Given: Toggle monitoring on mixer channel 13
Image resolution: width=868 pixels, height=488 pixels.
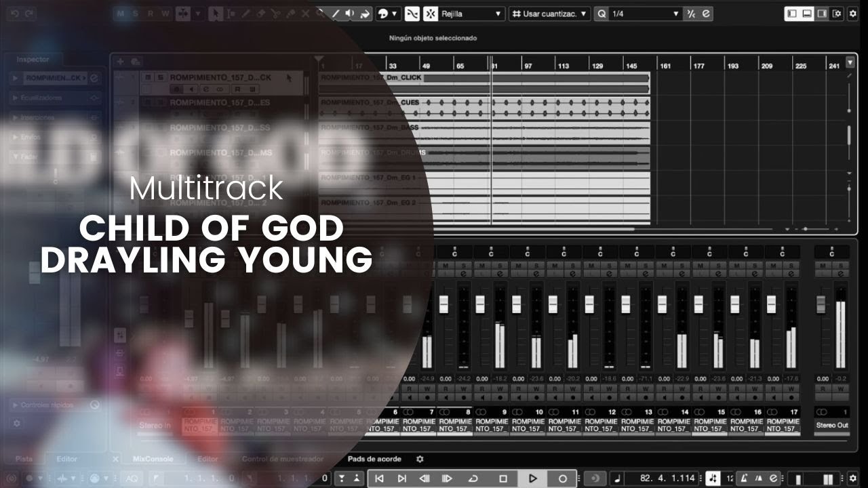Looking at the screenshot, I should pos(628,397).
